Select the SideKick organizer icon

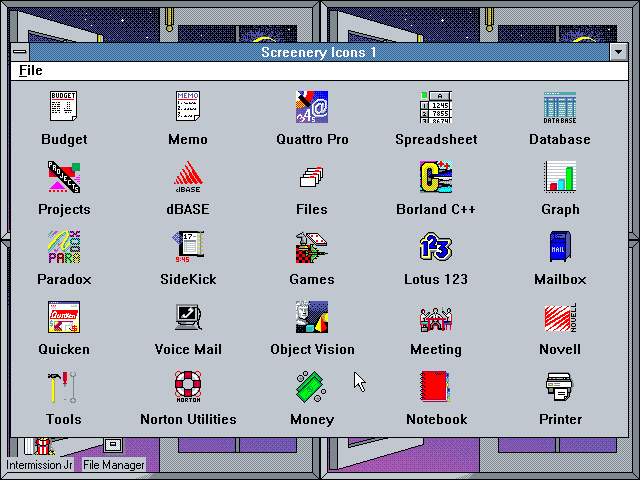pos(188,247)
